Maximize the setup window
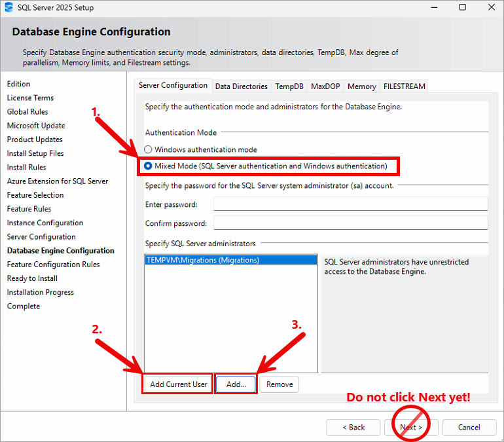This screenshot has height=442, width=504. pyautogui.click(x=462, y=8)
